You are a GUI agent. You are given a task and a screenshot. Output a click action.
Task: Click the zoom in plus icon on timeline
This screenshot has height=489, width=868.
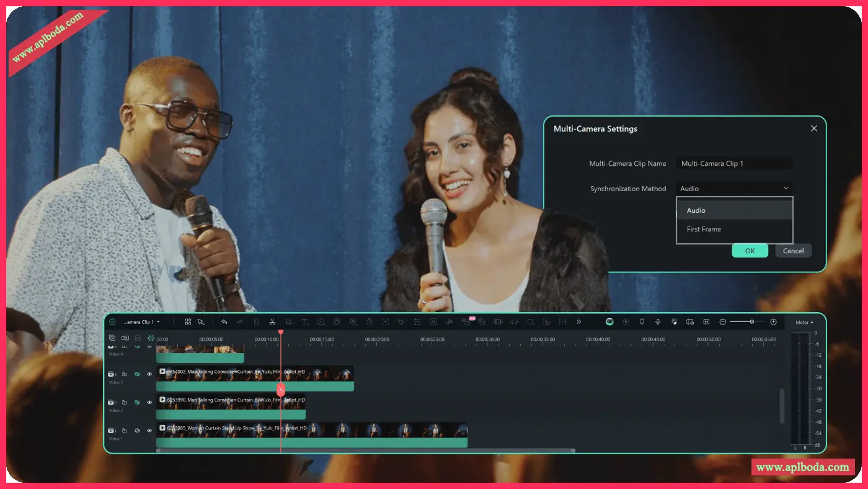pyautogui.click(x=773, y=322)
